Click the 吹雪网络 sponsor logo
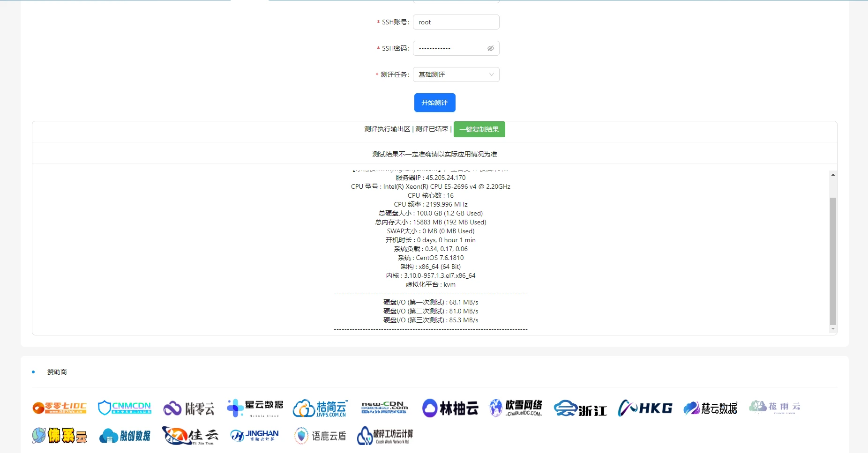The height and width of the screenshot is (453, 868). [x=516, y=408]
